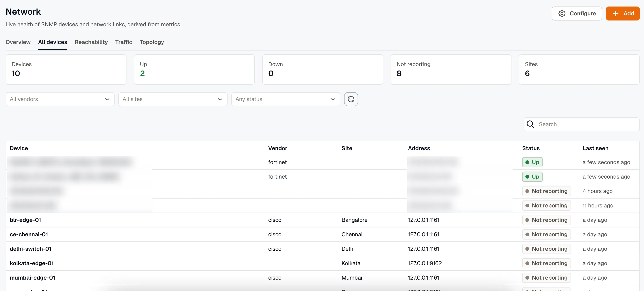
Task: Click the Sites 6 summary card
Action: pos(579,70)
